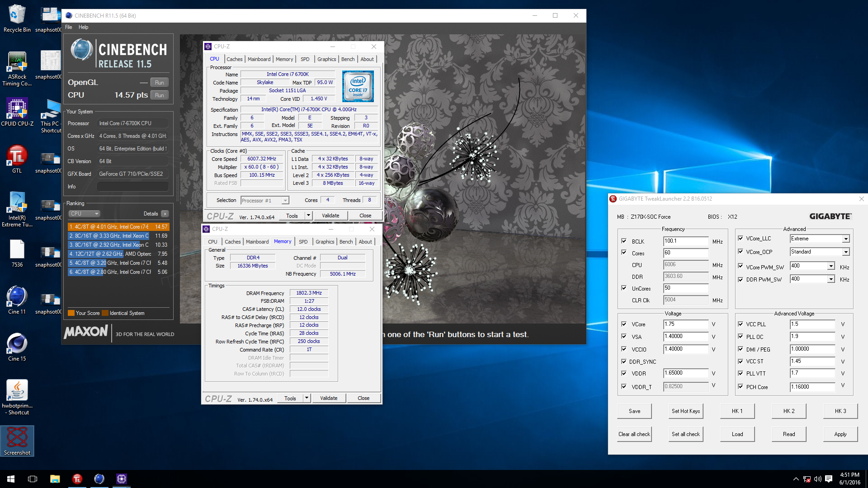The height and width of the screenshot is (488, 868).
Task: Toggle the BCLK checkbox
Action: click(x=624, y=241)
